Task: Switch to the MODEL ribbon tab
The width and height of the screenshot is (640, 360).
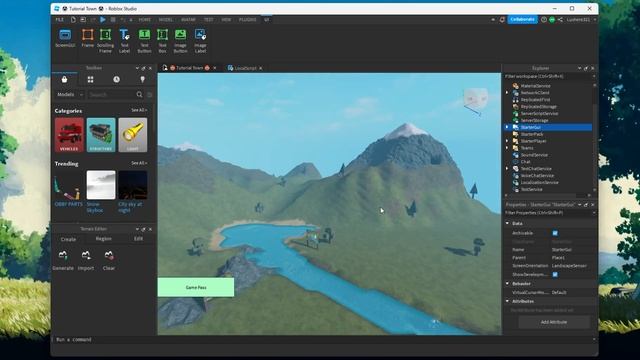Action: click(166, 20)
